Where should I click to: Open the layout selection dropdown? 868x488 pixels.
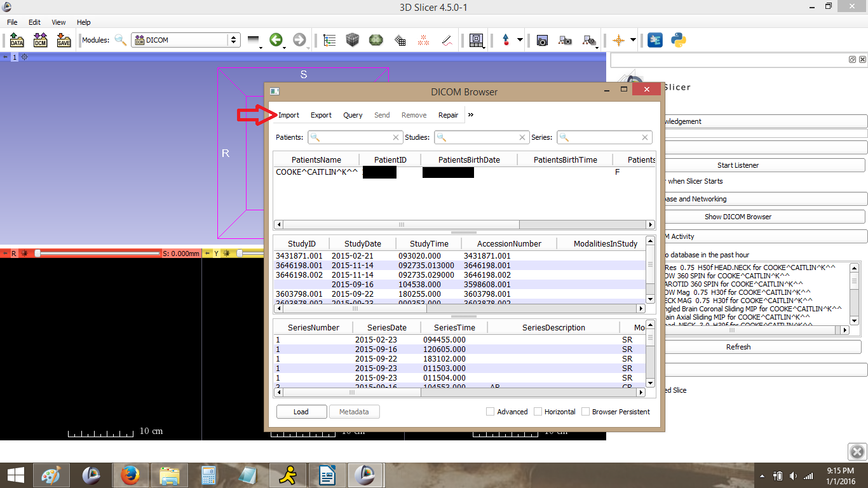pos(476,41)
